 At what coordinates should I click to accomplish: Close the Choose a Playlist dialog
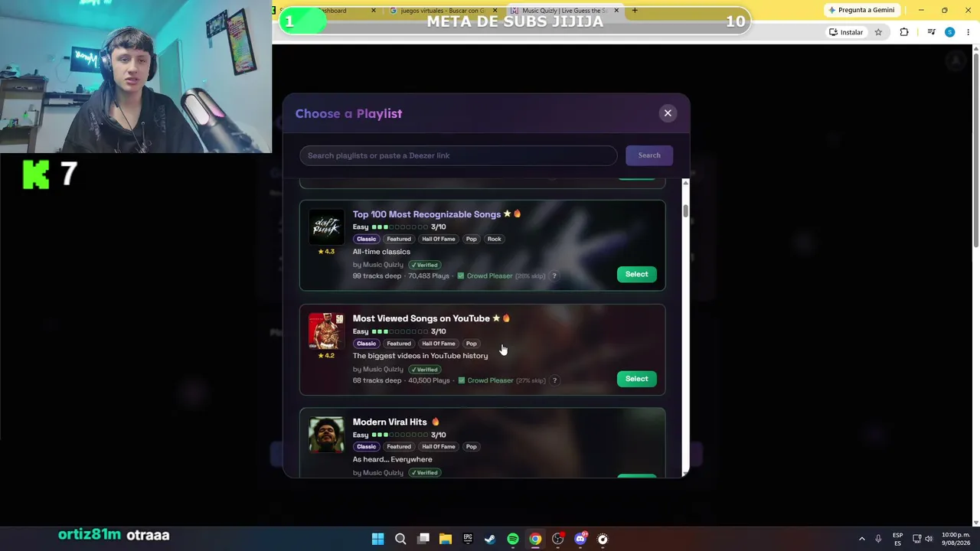coord(668,113)
